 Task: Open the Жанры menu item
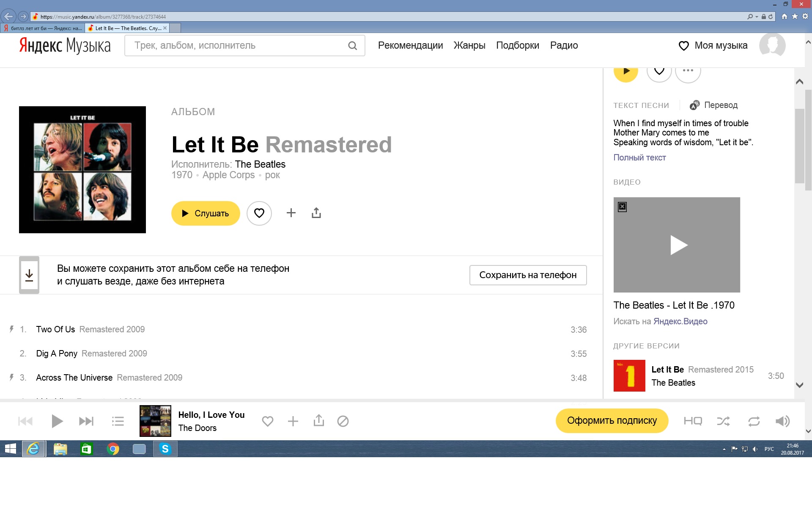pos(469,45)
